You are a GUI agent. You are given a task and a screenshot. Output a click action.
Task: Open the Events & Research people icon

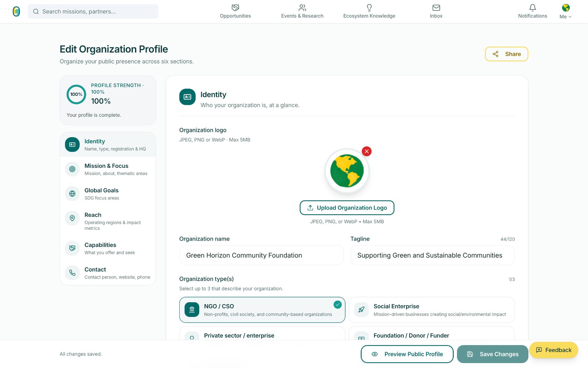click(x=302, y=8)
